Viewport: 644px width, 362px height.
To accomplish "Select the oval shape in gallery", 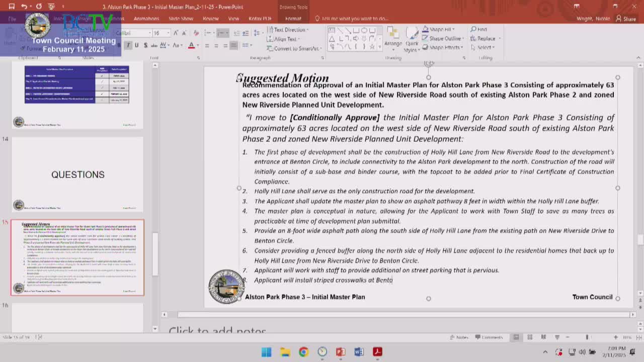I will pyautogui.click(x=364, y=30).
